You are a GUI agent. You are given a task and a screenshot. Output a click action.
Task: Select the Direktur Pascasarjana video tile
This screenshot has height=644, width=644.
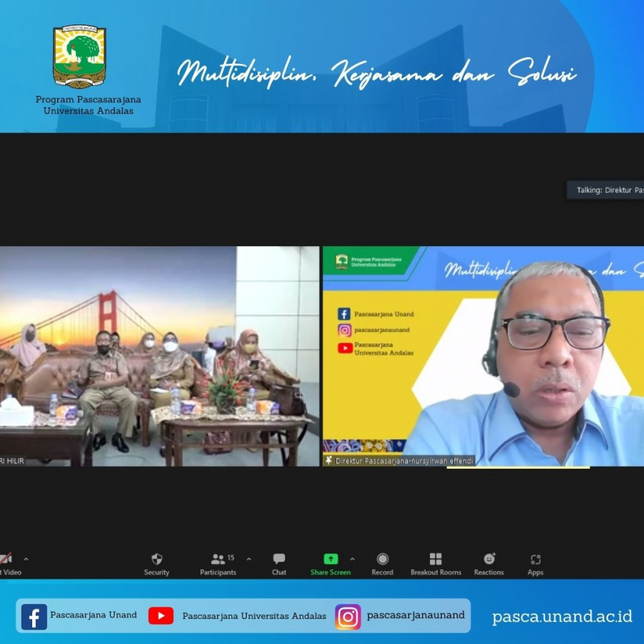pos(483,356)
